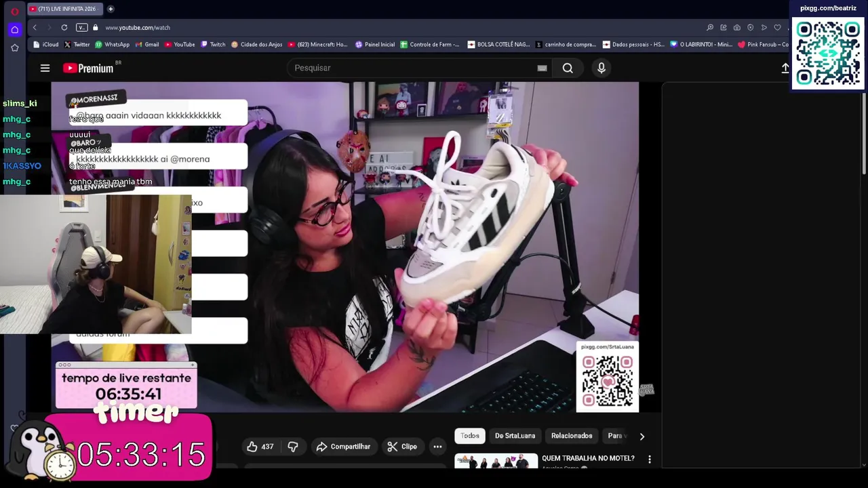Click the QUEM TRABALHA NO MOTEL? title
Image resolution: width=868 pixels, height=488 pixels.
[588, 458]
